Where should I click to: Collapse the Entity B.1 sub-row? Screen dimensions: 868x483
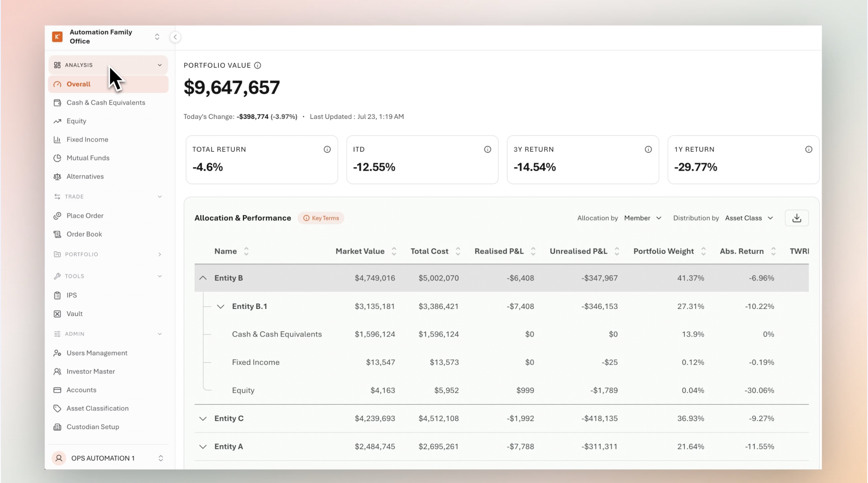pyautogui.click(x=220, y=307)
